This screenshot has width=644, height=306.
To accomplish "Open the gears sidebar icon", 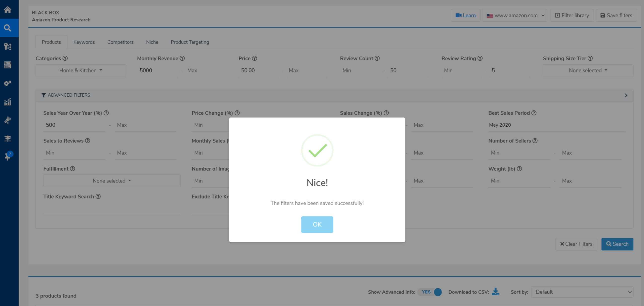I will 8,83.
